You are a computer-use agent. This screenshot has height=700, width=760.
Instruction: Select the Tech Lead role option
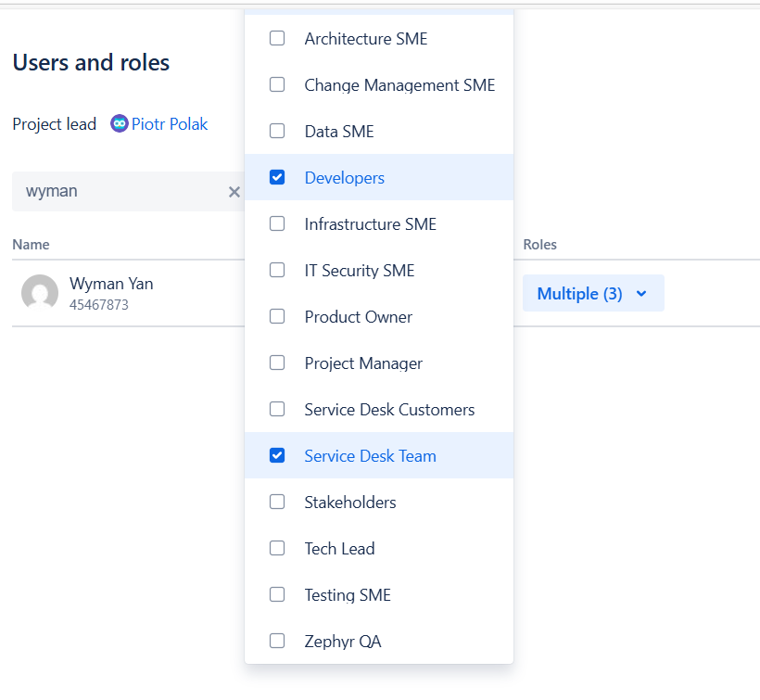coord(277,549)
